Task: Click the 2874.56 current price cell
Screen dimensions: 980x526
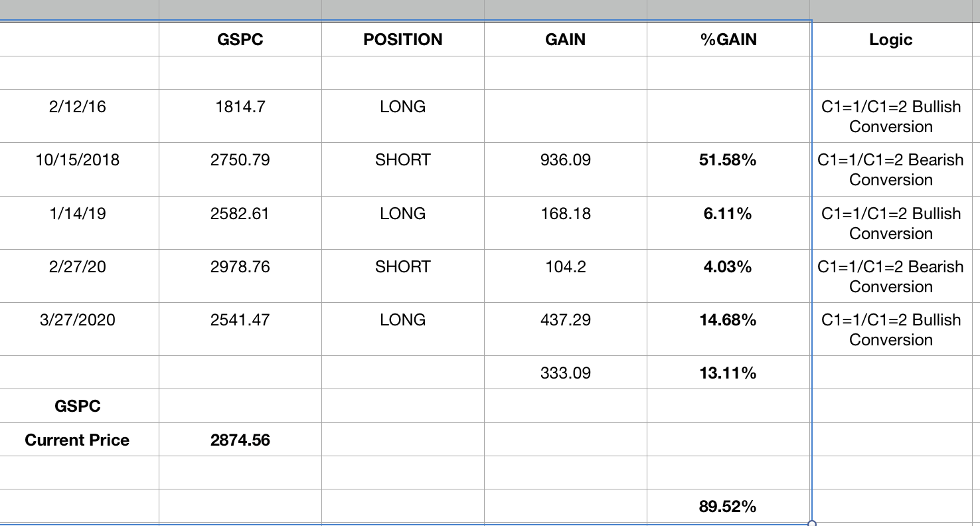Action: pyautogui.click(x=240, y=440)
